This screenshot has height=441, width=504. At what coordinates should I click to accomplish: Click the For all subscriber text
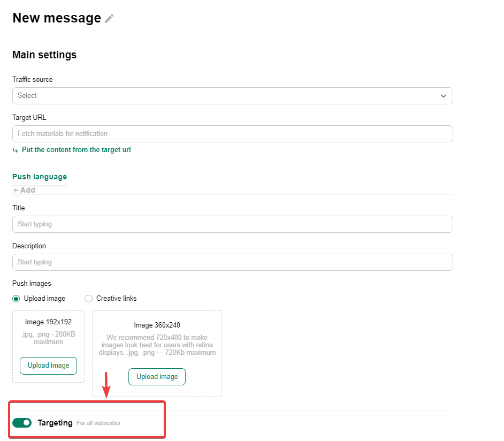98,423
